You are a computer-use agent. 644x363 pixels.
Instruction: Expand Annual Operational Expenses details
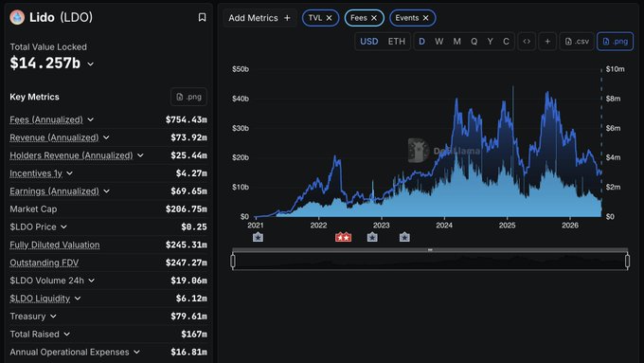[x=136, y=353]
